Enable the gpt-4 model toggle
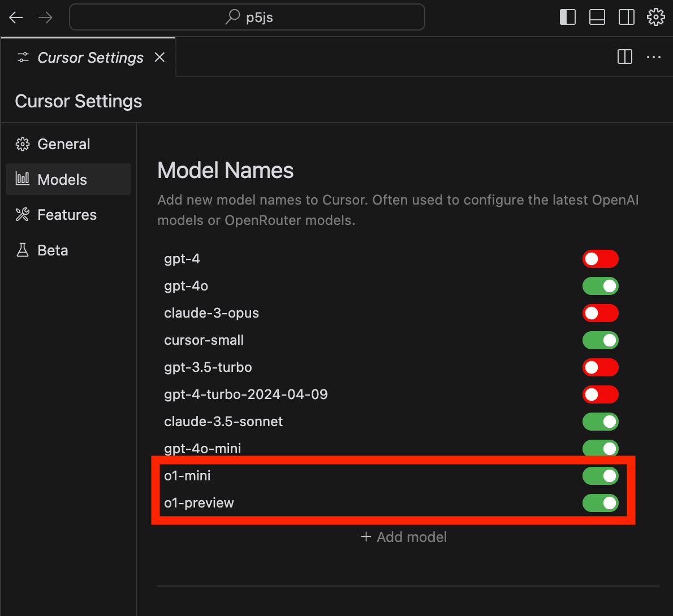The height and width of the screenshot is (616, 673). [x=600, y=259]
